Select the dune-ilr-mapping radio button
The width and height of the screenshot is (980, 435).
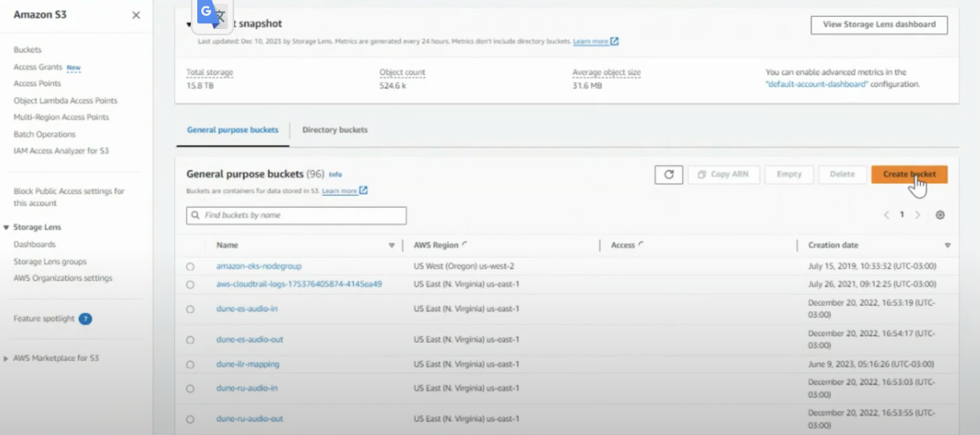pyautogui.click(x=190, y=364)
